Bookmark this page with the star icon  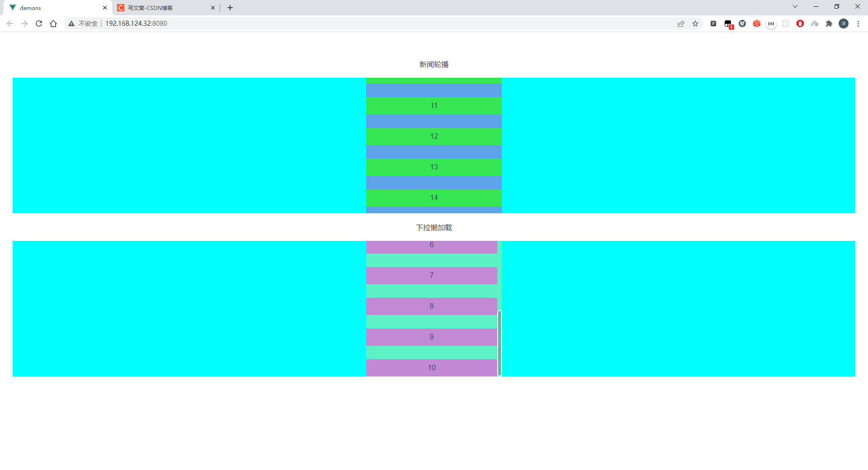pos(695,23)
